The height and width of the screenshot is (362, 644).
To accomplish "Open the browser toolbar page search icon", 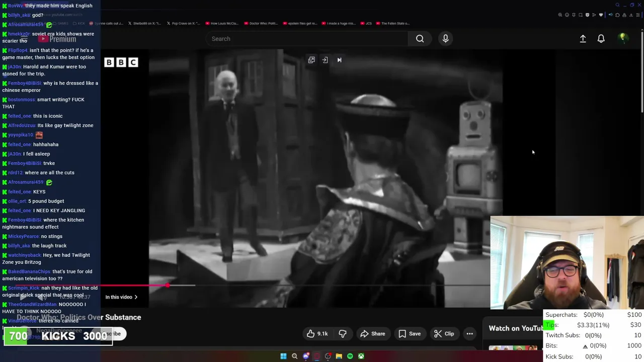I will (560, 15).
